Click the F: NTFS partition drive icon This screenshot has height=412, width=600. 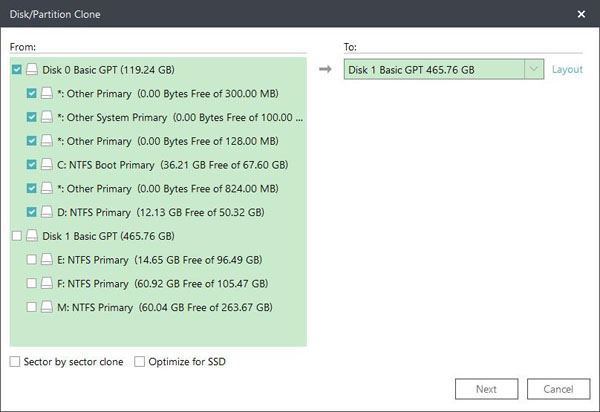click(x=48, y=284)
